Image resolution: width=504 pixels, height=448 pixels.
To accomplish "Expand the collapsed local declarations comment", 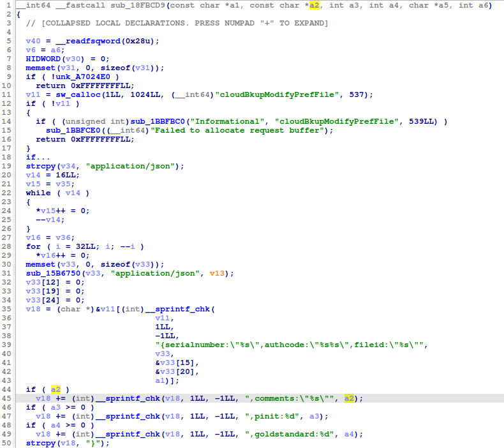I will 177,24.
